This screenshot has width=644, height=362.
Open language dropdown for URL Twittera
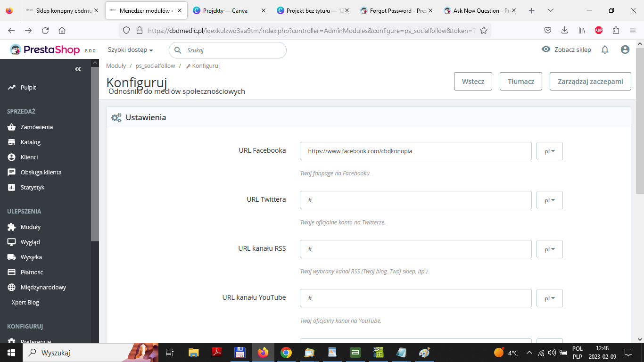[x=550, y=200]
